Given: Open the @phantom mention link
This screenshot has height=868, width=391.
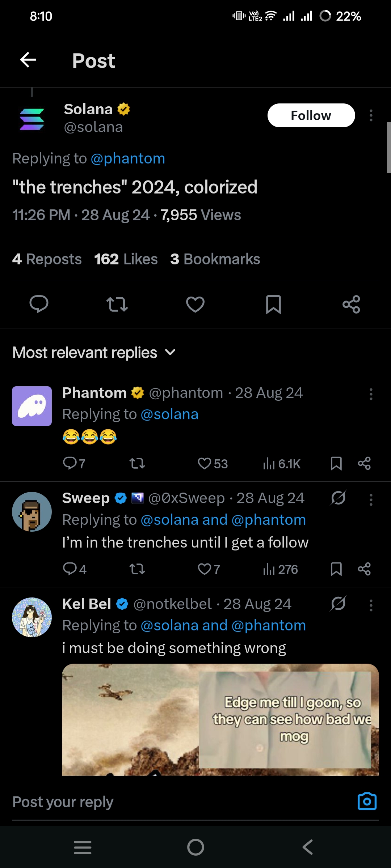Looking at the screenshot, I should [128, 158].
